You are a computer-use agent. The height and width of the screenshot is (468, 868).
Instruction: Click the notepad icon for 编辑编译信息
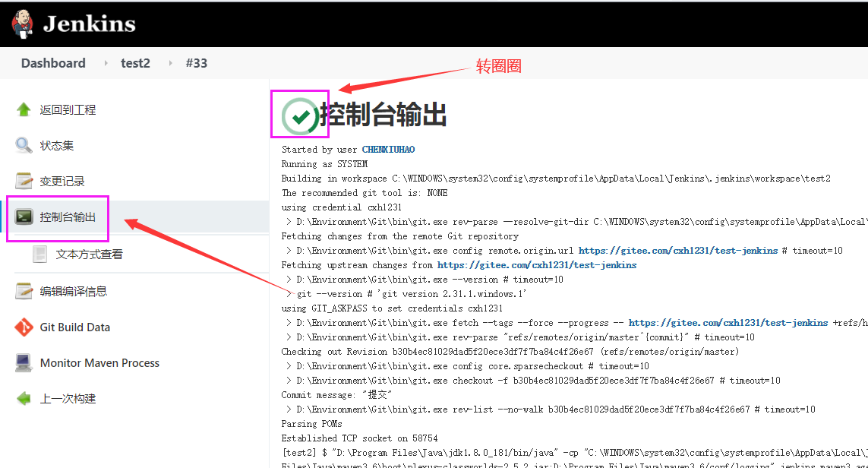[x=24, y=291]
